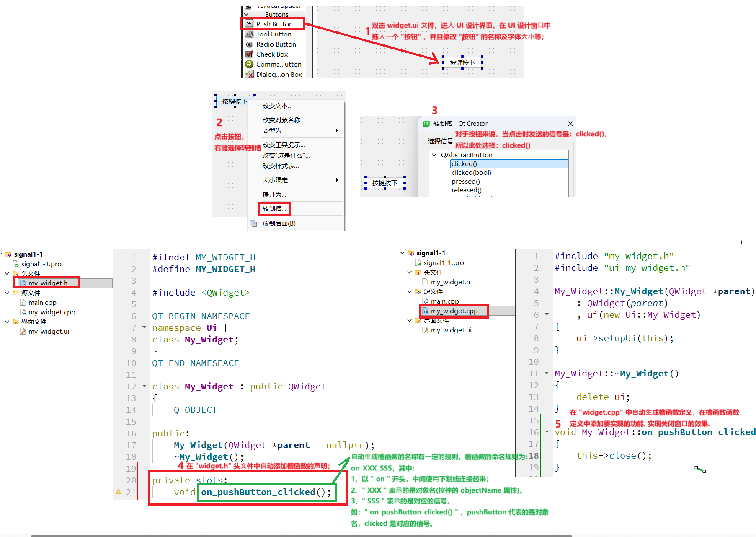This screenshot has height=537, width=756.
Task: Collapse the QAbstractButton signal group
Action: click(434, 155)
